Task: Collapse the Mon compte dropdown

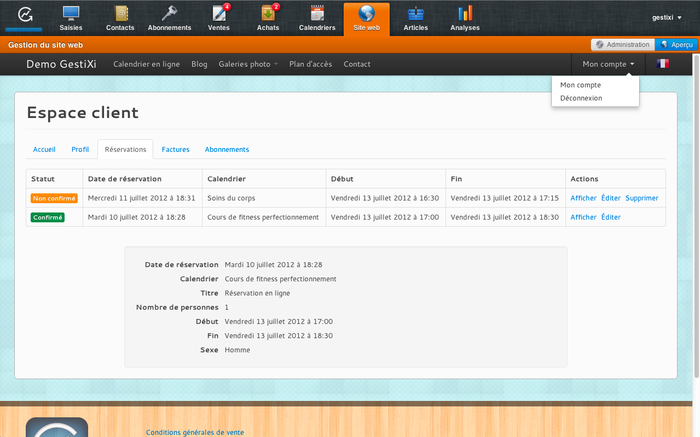Action: 608,64
